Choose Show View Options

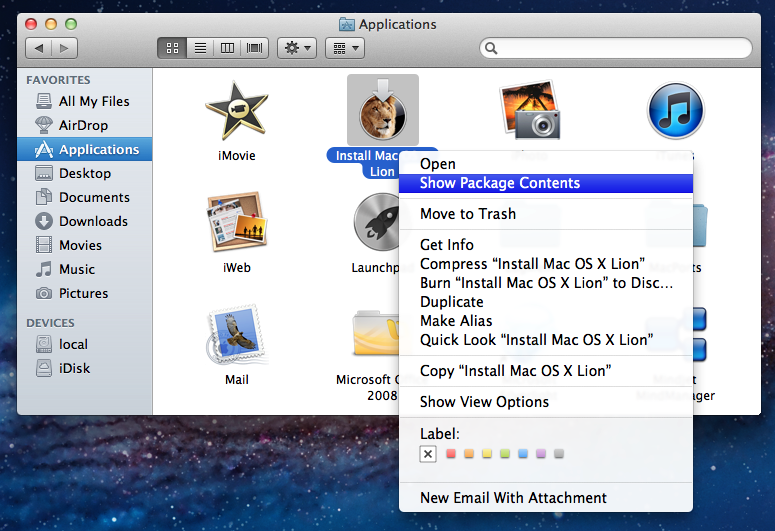[546, 401]
